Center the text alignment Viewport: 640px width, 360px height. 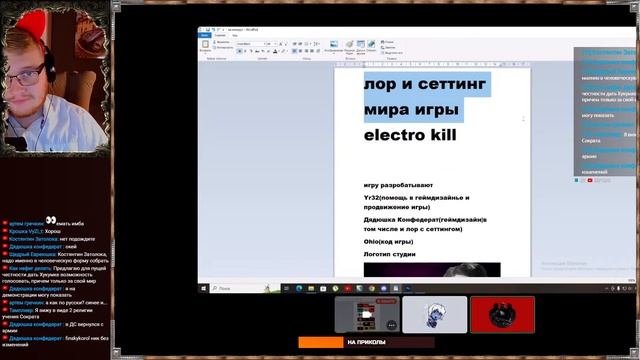coord(300,51)
